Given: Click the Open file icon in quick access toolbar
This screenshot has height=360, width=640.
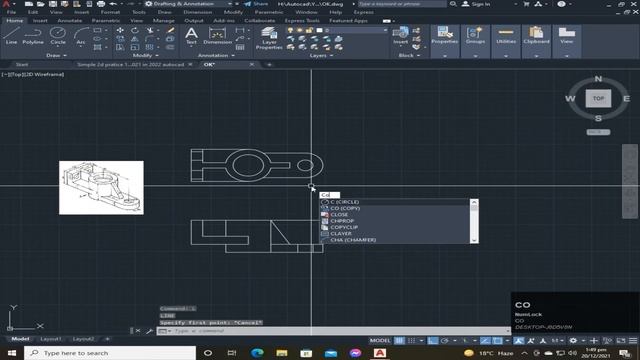Looking at the screenshot, I should (x=40, y=4).
